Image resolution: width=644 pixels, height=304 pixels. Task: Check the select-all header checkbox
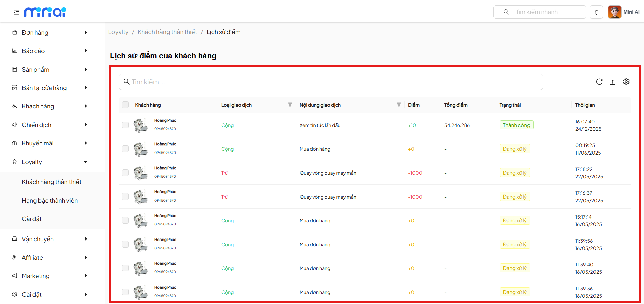[x=125, y=105]
